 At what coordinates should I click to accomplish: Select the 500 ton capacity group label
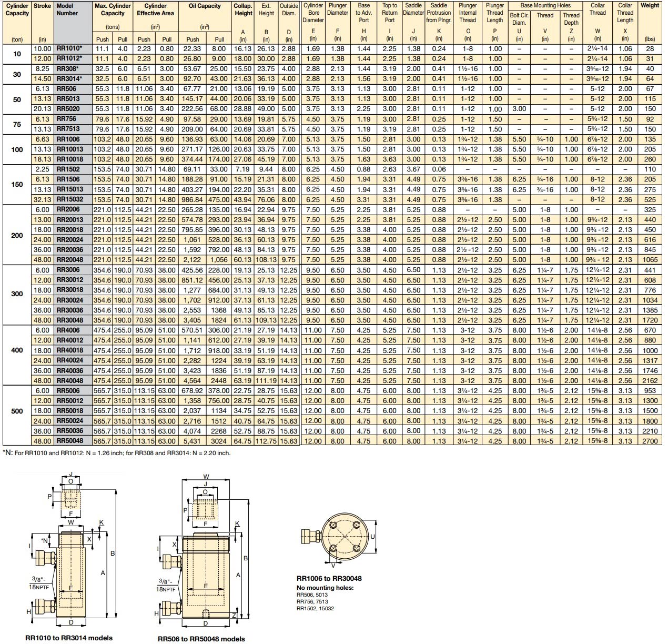(17, 411)
